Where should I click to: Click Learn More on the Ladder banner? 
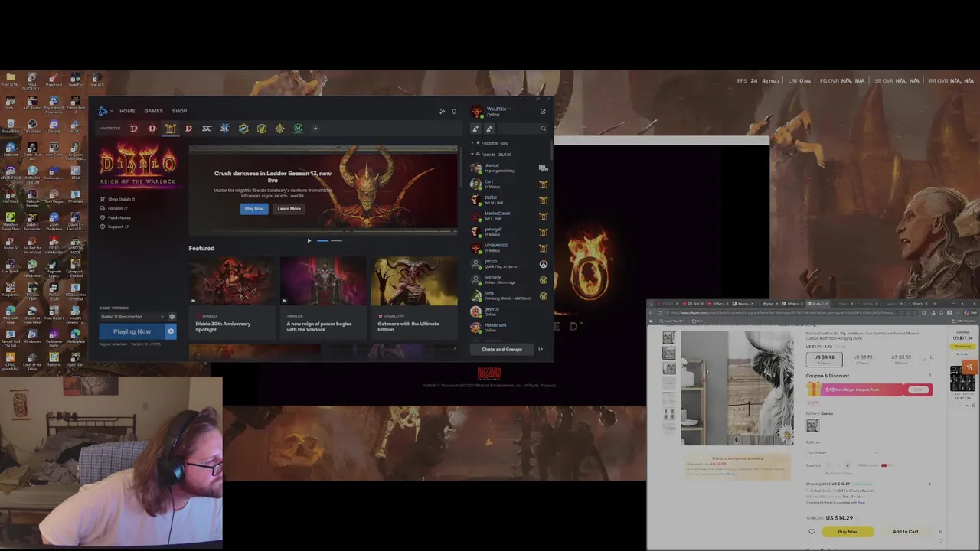pyautogui.click(x=289, y=209)
